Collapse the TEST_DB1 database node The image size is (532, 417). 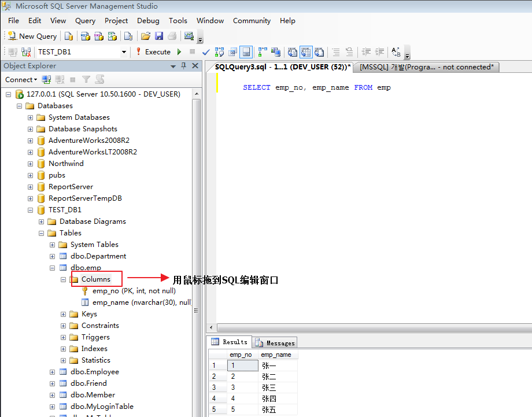click(x=30, y=210)
